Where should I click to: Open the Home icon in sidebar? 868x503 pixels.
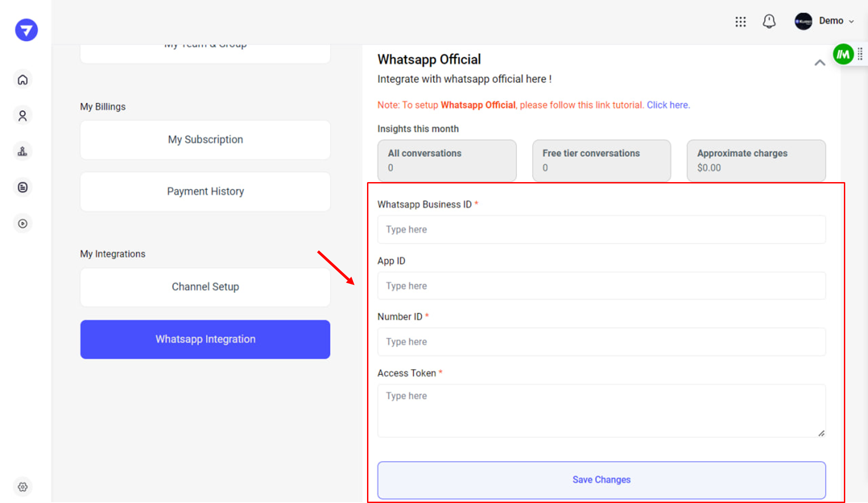(x=23, y=80)
